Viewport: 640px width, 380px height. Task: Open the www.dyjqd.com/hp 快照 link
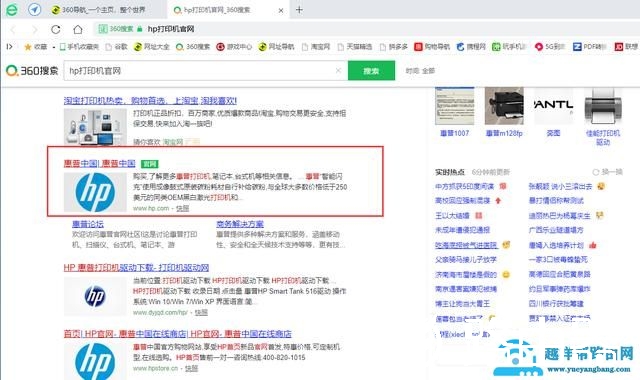click(201, 312)
